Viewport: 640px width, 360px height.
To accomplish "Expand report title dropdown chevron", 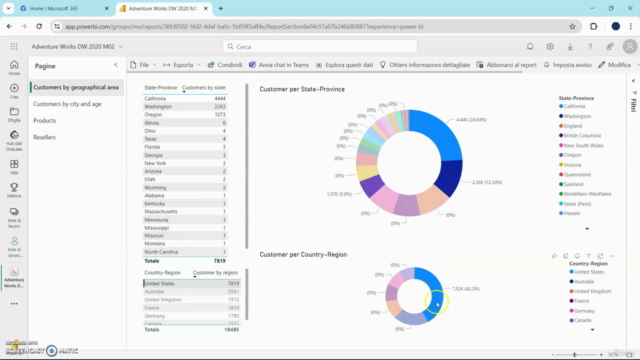I will [121, 47].
